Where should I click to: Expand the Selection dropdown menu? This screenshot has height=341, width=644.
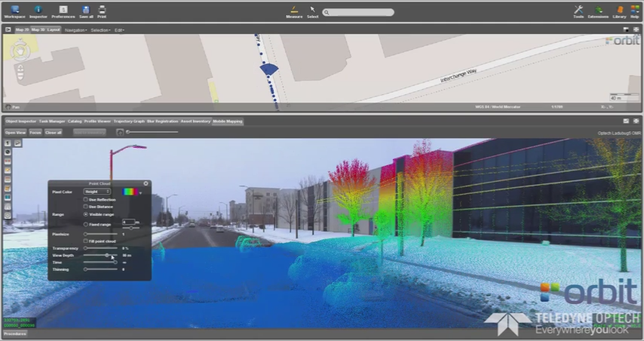[x=100, y=30]
